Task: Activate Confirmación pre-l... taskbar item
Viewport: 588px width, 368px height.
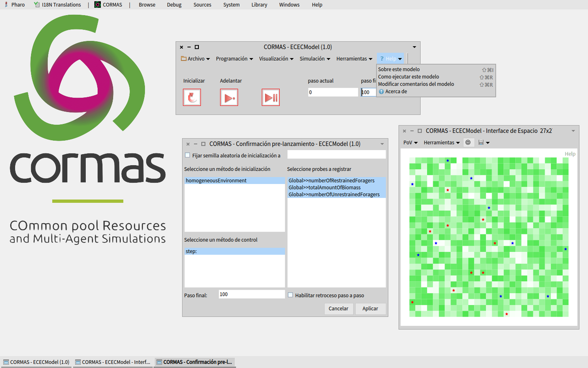Action: (195, 362)
